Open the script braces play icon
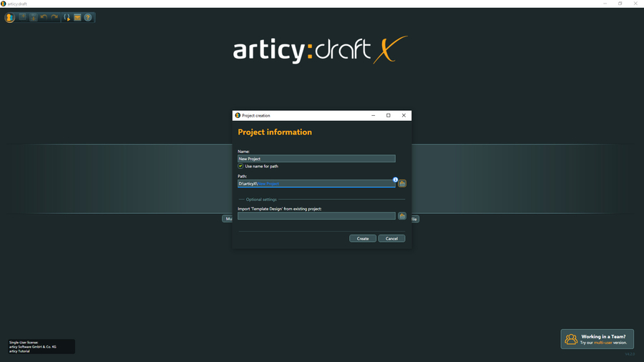This screenshot has width=644, height=362. point(67,17)
